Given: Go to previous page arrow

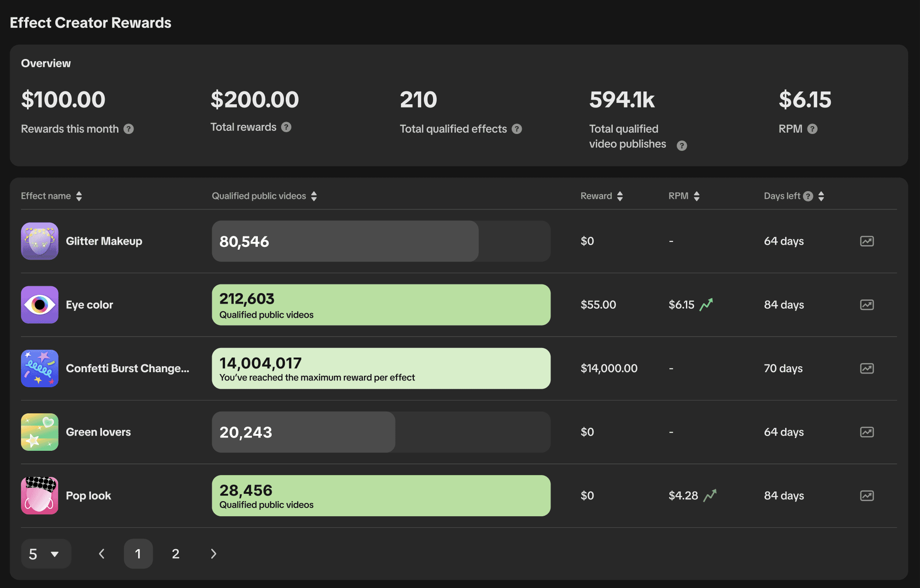Looking at the screenshot, I should pyautogui.click(x=102, y=554).
